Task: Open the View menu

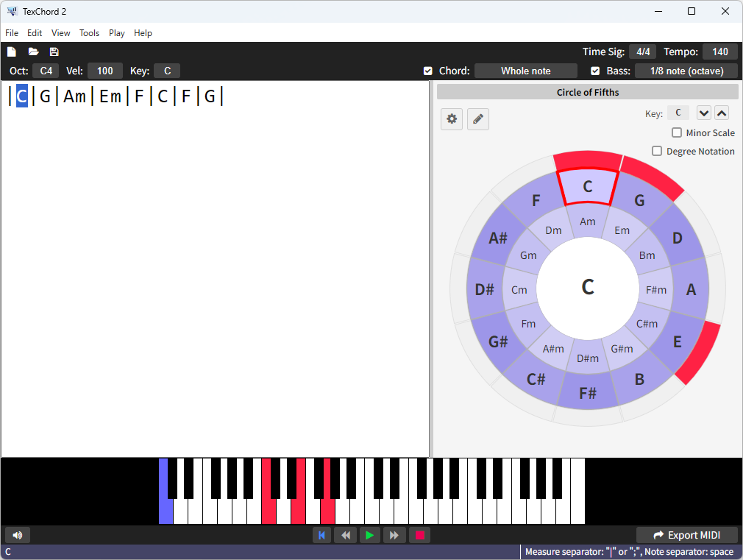Action: (60, 32)
